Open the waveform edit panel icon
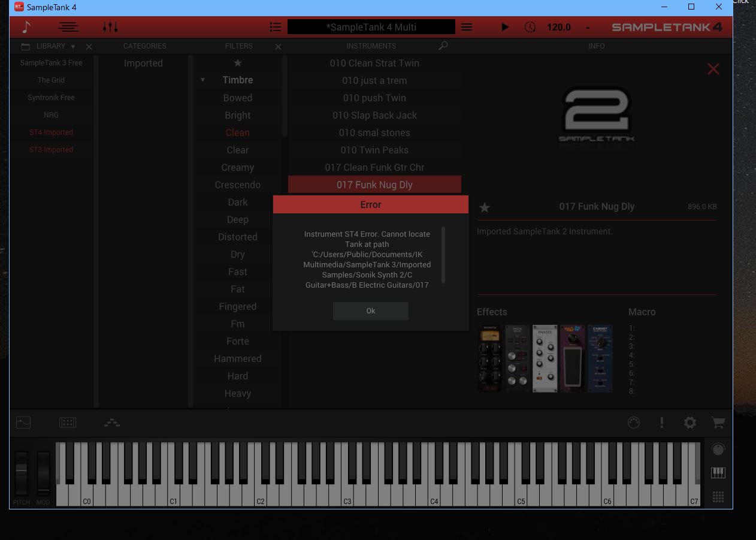The height and width of the screenshot is (540, 756). coord(23,423)
